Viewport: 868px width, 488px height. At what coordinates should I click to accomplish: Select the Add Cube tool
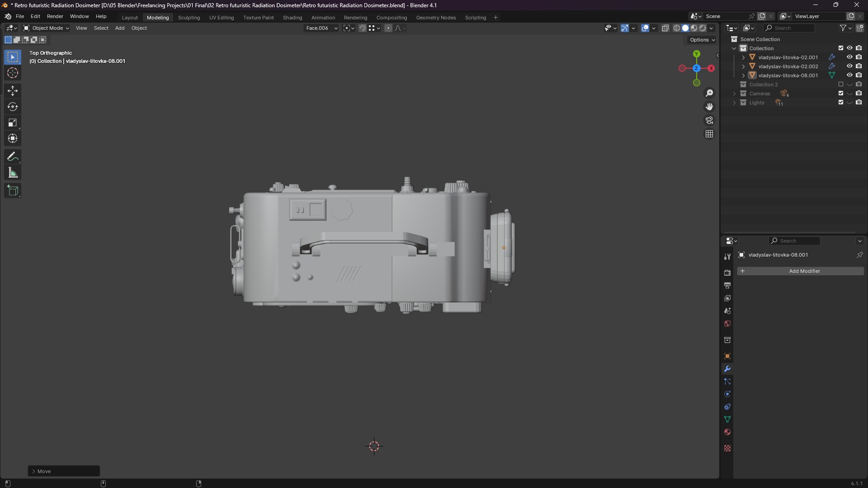click(13, 191)
